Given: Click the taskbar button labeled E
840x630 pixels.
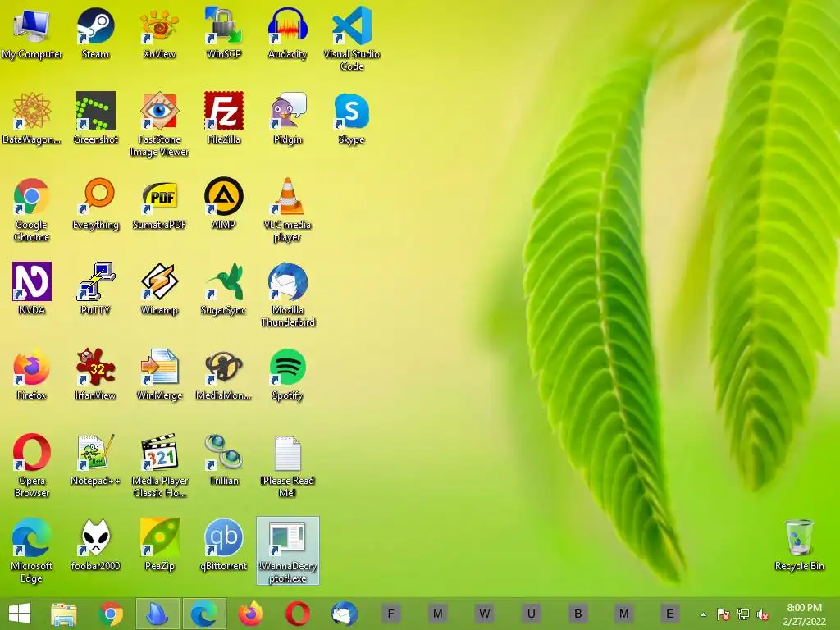Looking at the screenshot, I should 669,614.
